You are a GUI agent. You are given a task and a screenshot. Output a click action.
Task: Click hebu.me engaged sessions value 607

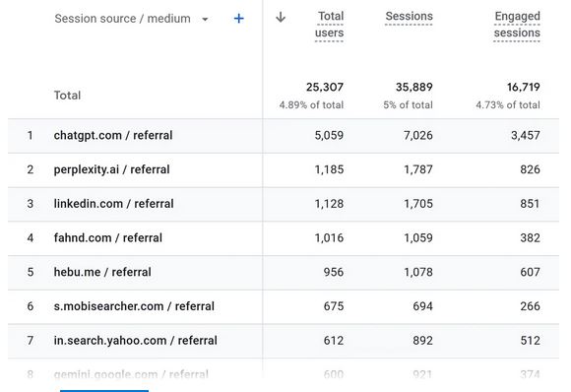point(530,273)
